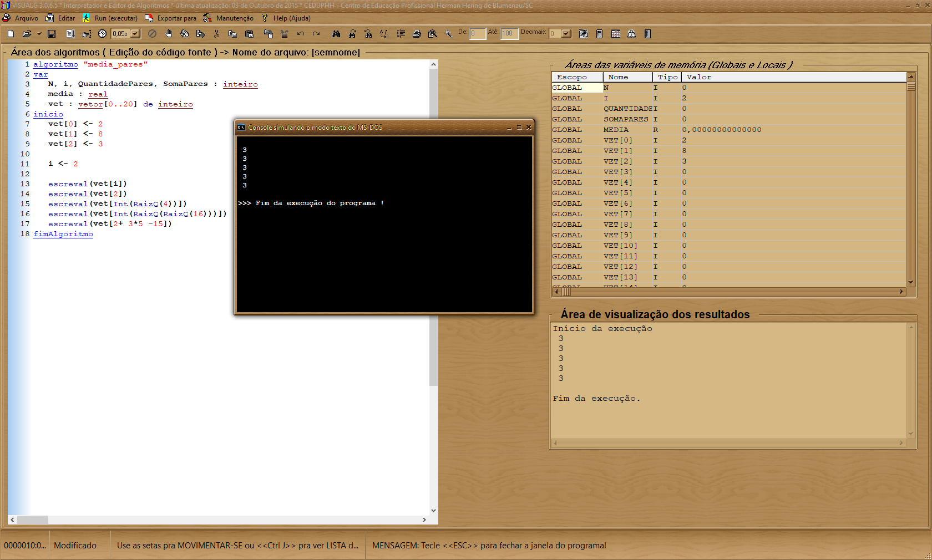This screenshot has width=932, height=560.
Task: Click the redo arrow icon
Action: 316,34
